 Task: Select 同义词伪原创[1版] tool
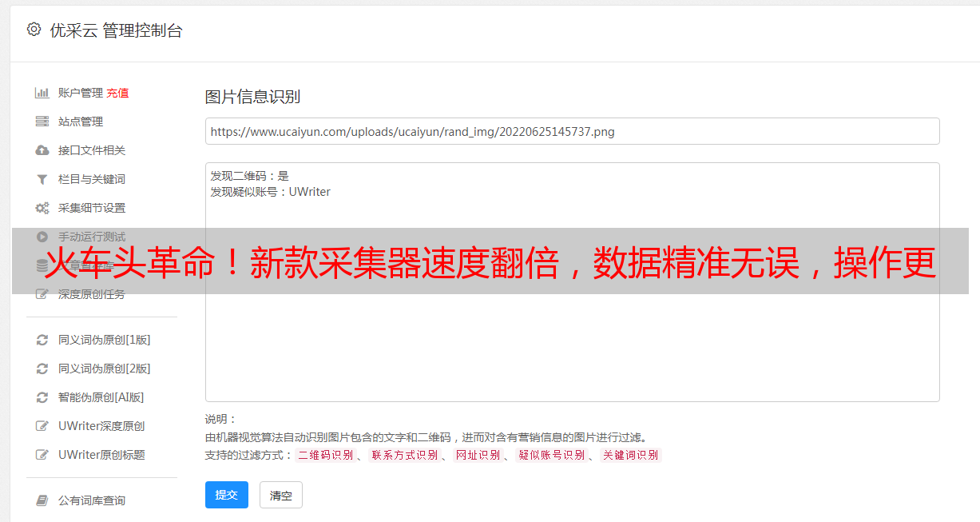(x=105, y=340)
